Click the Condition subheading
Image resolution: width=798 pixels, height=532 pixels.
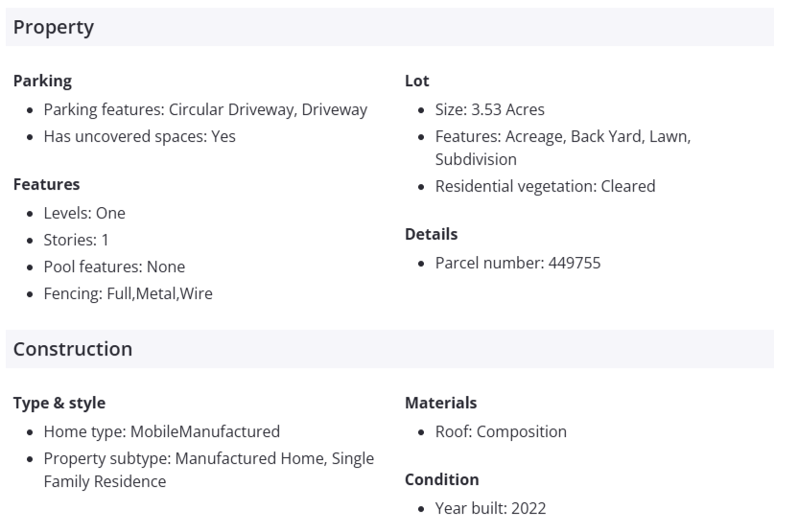[x=441, y=479]
